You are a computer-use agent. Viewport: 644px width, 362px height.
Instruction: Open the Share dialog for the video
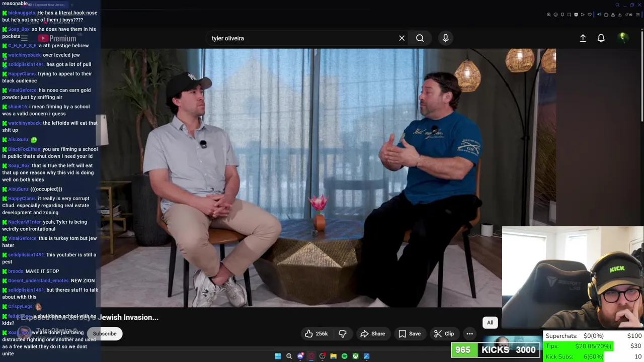tap(372, 334)
